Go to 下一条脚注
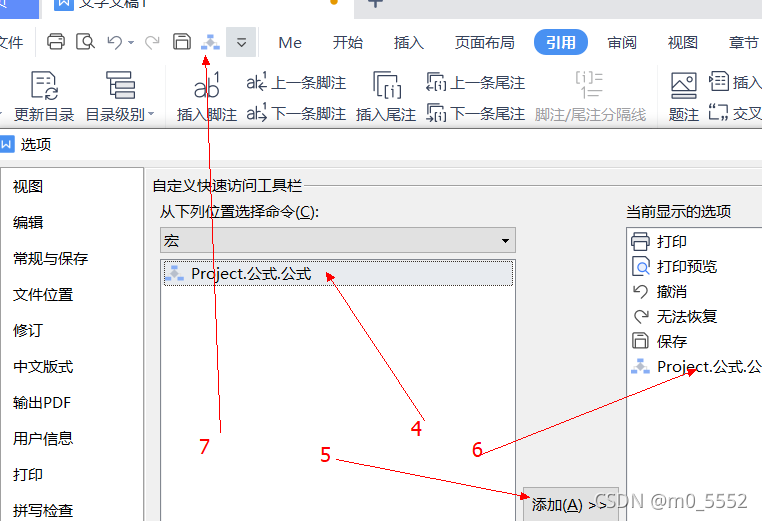762x521 pixels. [x=296, y=114]
